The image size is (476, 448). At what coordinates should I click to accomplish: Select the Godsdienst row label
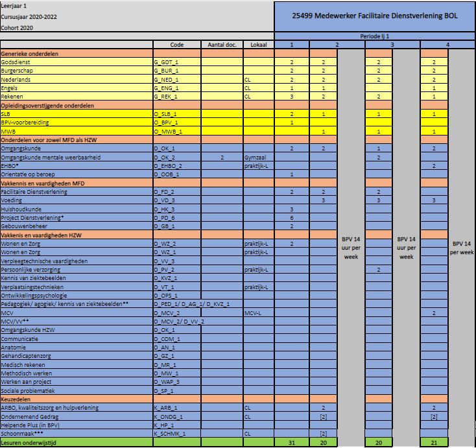coord(77,62)
